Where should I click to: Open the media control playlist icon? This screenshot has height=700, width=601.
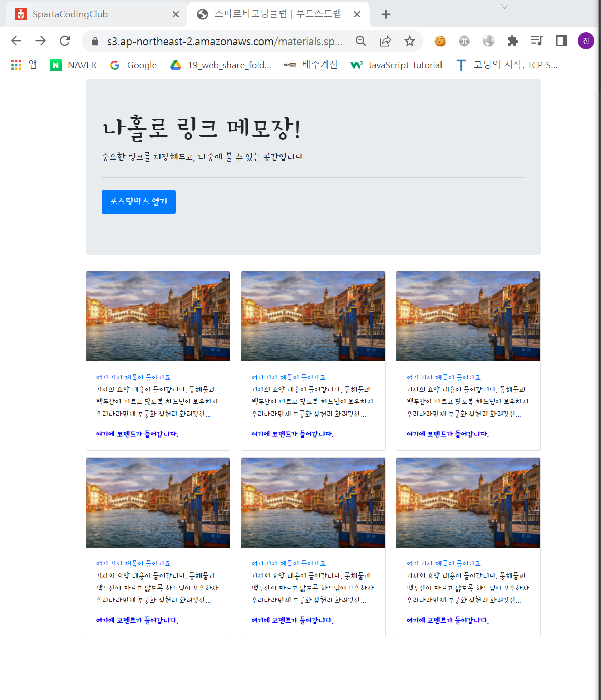(537, 41)
